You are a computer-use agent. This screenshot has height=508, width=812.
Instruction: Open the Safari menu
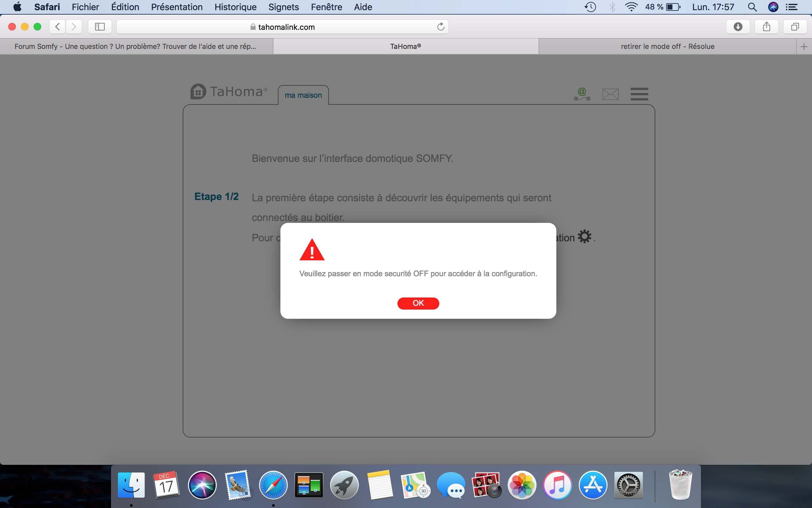click(x=47, y=7)
